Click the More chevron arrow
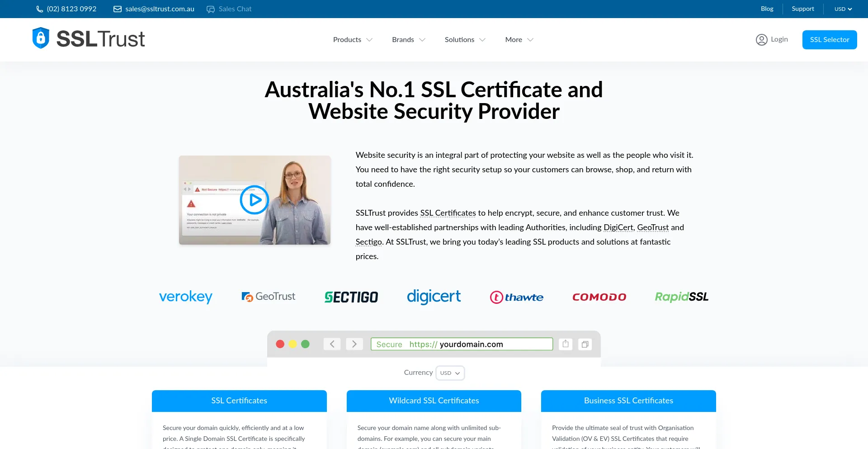This screenshot has width=868, height=449. click(530, 40)
